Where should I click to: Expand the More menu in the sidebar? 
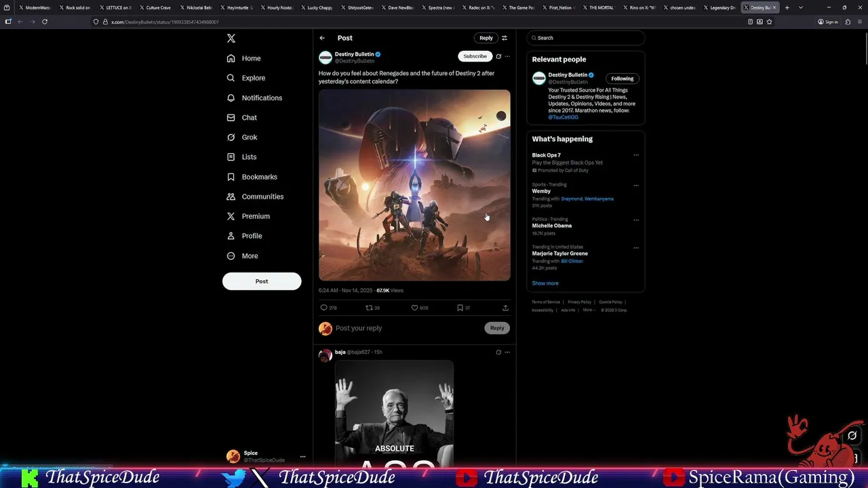pos(243,256)
